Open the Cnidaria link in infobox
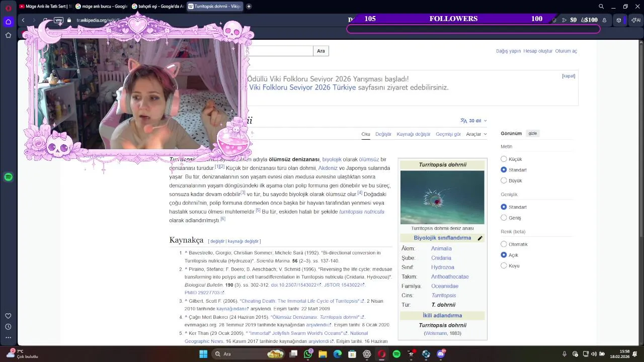 tap(441, 258)
